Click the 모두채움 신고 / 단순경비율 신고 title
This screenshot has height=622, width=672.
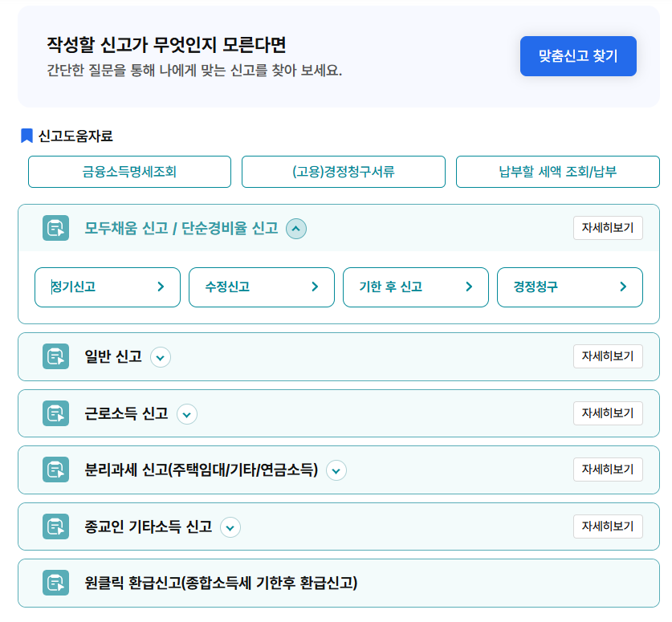pyautogui.click(x=181, y=228)
